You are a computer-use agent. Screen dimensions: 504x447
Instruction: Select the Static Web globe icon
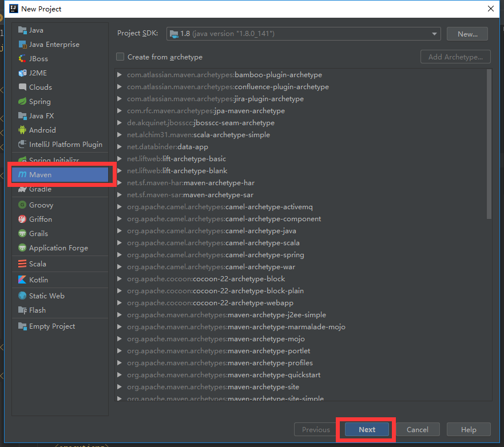coord(22,296)
